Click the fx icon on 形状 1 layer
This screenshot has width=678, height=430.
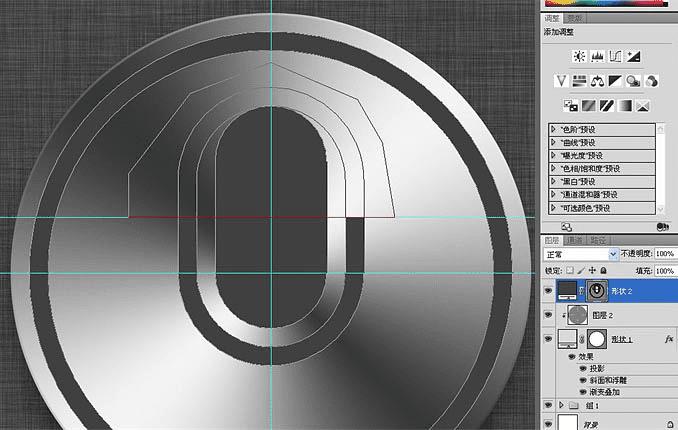click(669, 339)
